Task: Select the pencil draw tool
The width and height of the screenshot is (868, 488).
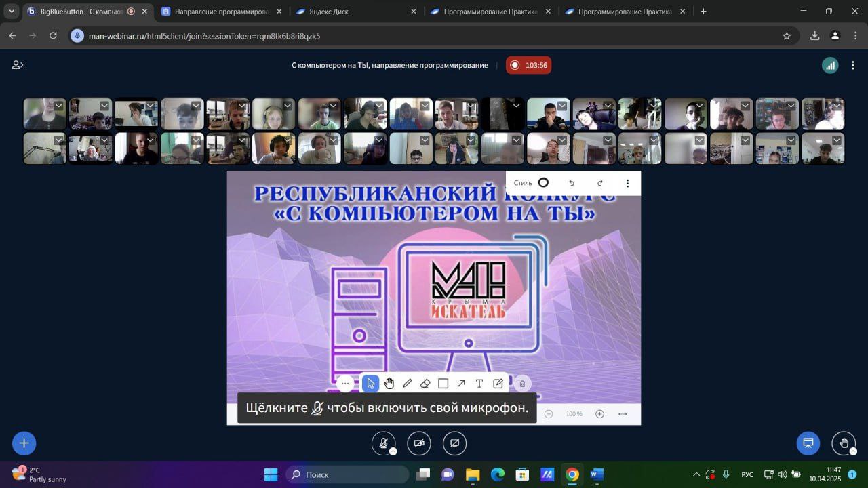Action: (x=407, y=384)
